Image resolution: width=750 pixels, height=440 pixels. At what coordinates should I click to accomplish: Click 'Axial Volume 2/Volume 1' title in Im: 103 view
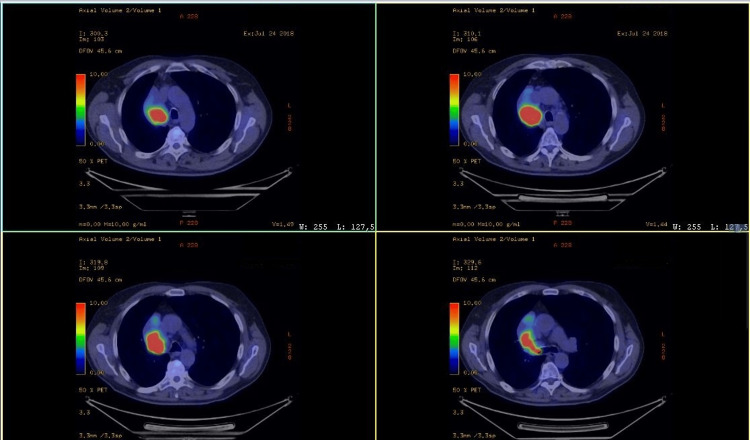click(120, 10)
